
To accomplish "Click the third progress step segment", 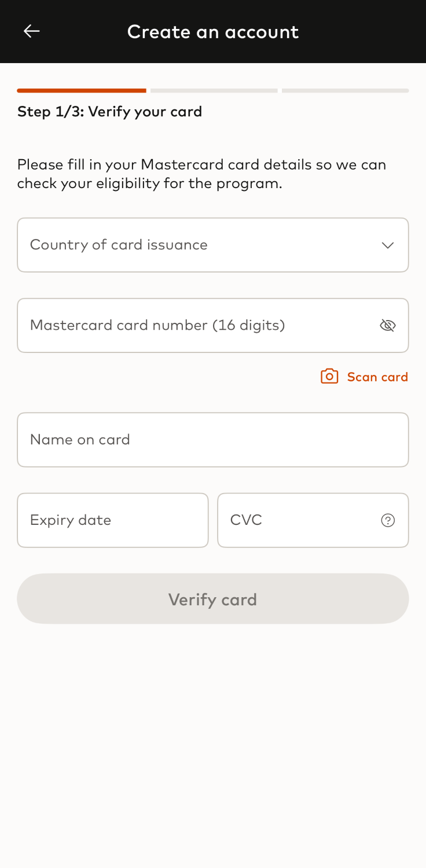I will click(346, 90).
